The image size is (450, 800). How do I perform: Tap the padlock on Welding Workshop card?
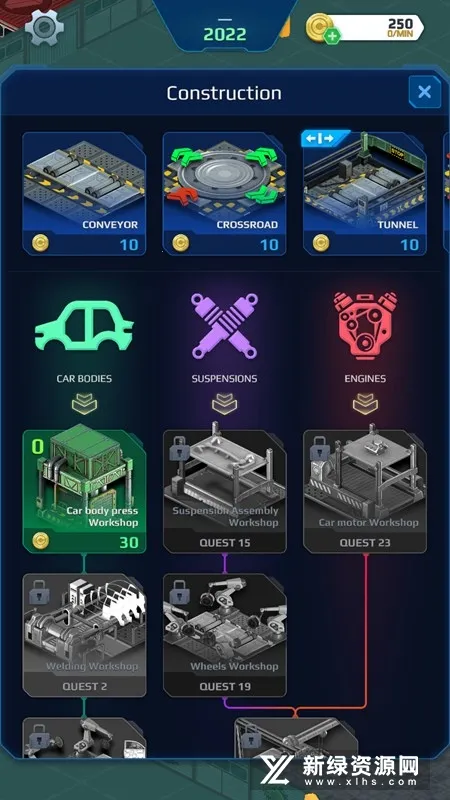point(40,592)
